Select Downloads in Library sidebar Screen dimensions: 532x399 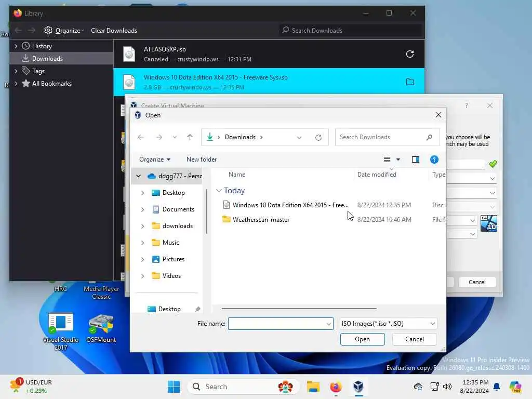pyautogui.click(x=61, y=58)
